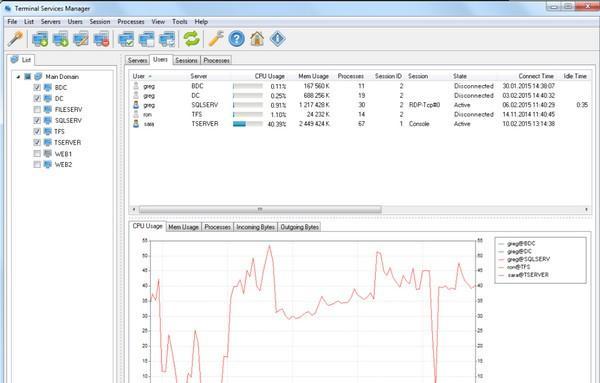Click the edit server icon with pencil
This screenshot has width=600, height=383.
[x=81, y=39]
